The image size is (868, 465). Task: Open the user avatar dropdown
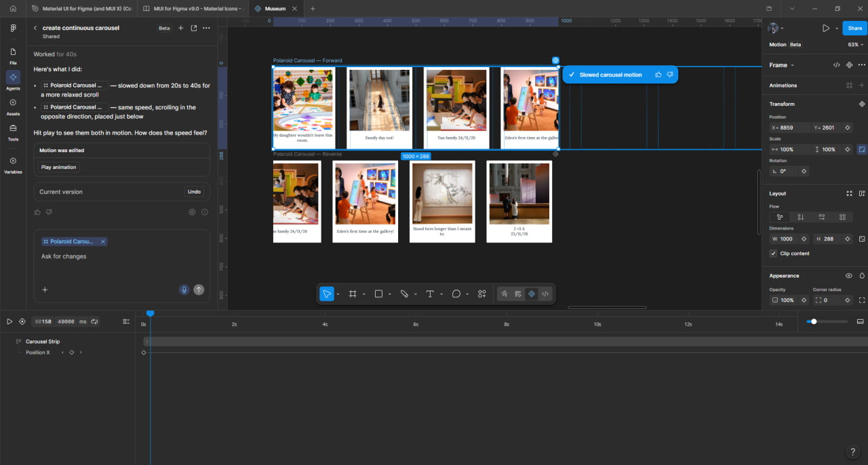(775, 29)
